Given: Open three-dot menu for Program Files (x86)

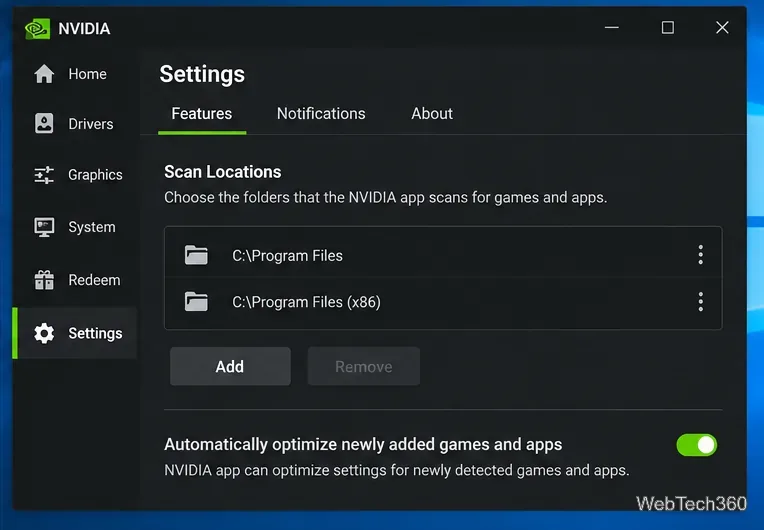Looking at the screenshot, I should [x=701, y=302].
